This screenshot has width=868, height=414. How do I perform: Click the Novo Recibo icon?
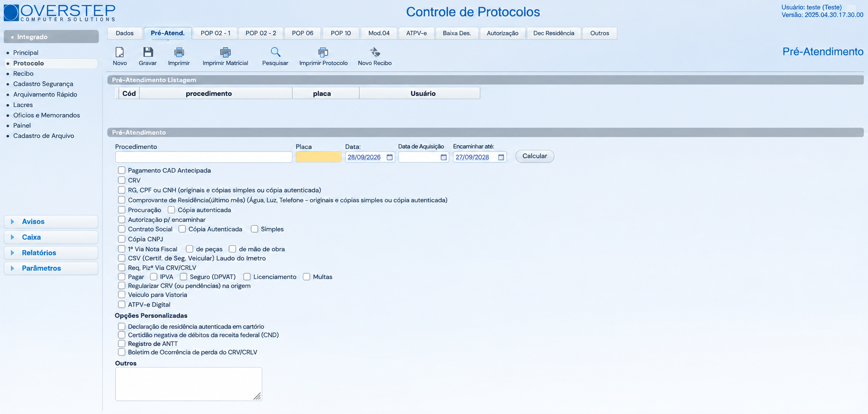tap(375, 52)
